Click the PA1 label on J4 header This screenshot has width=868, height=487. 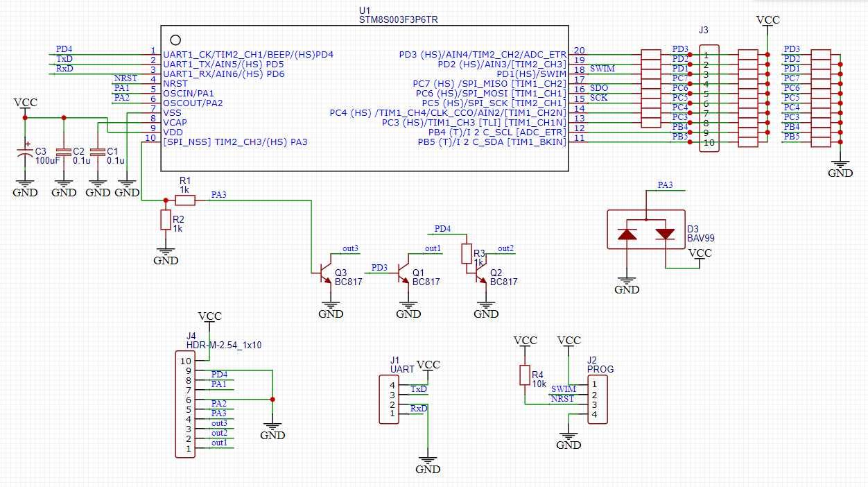point(218,384)
